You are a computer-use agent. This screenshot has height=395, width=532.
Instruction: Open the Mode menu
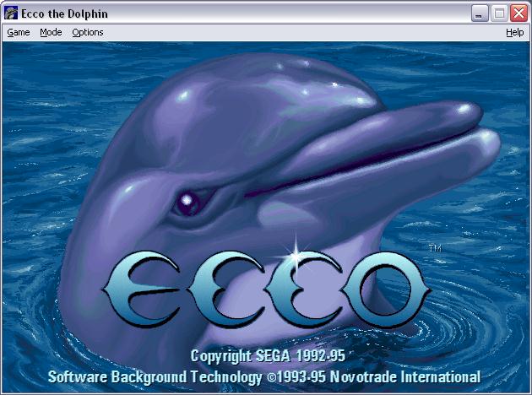[51, 33]
